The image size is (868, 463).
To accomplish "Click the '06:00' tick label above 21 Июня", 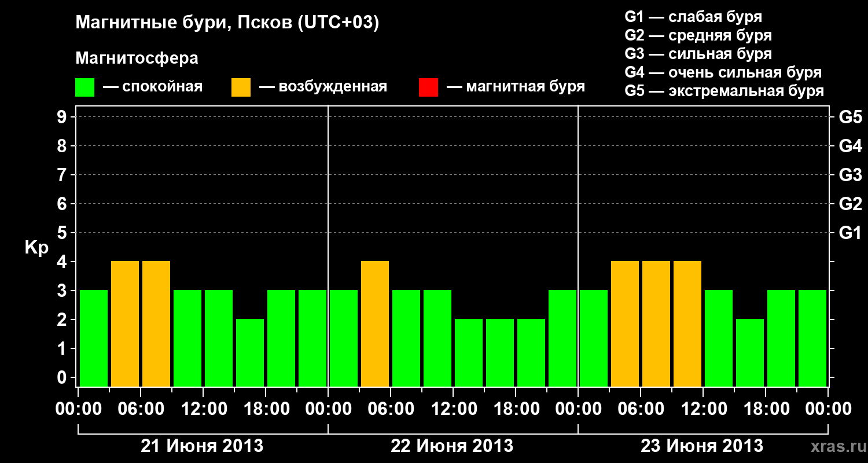I will 141,409.
